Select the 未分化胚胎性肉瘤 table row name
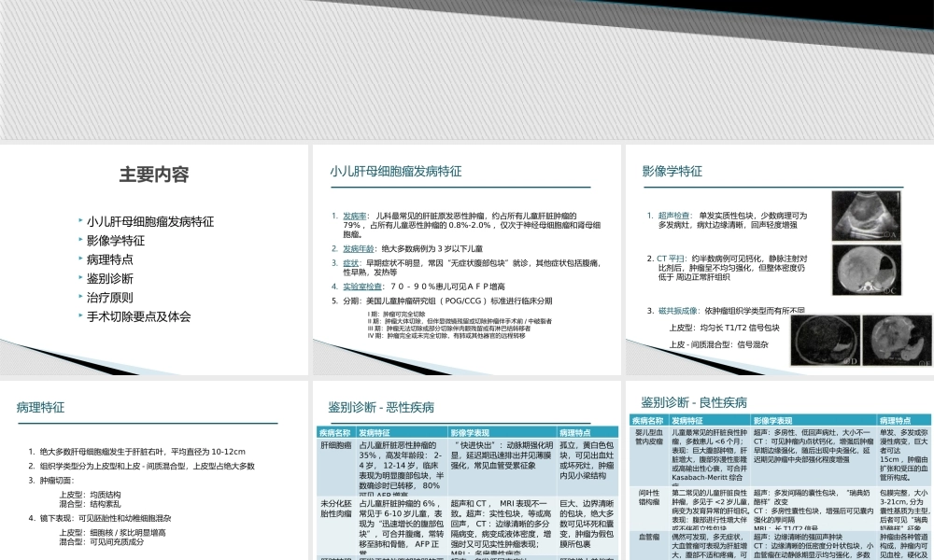 [336, 508]
